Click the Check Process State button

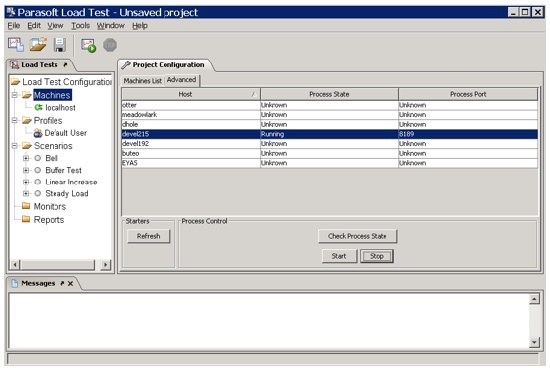(x=357, y=236)
